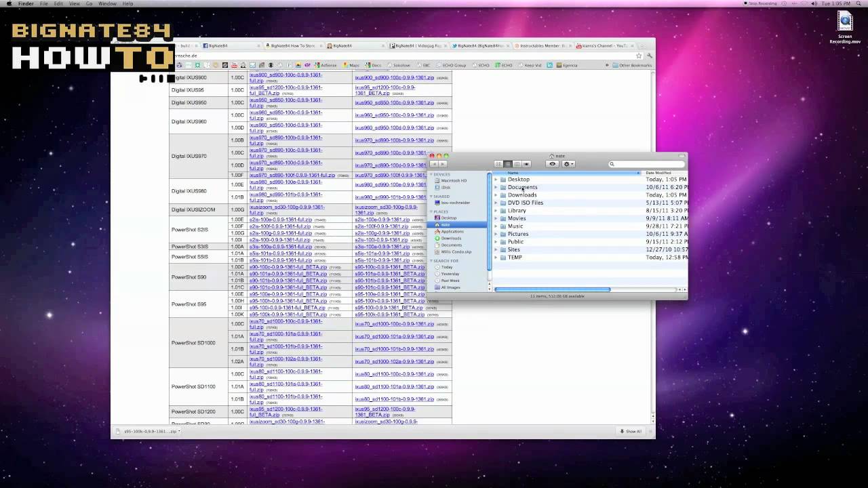Open the Finder menu in menu bar
Screen dimensions: 868x488
coord(26,3)
